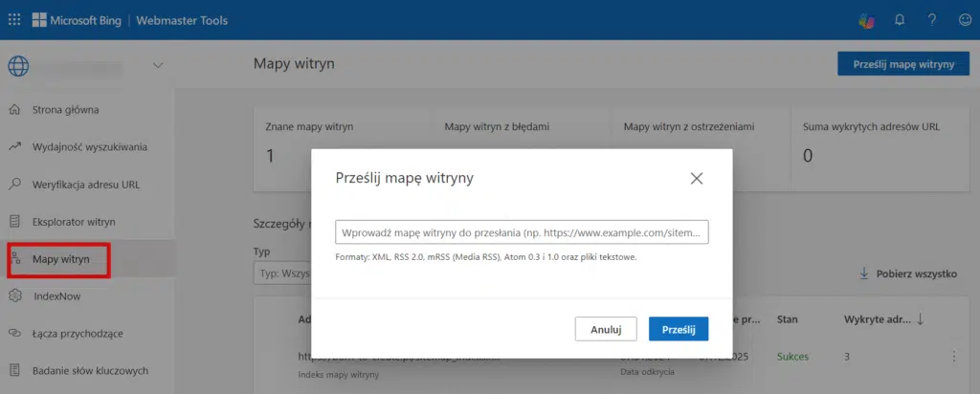Click the Prześlij mapę witryny header button
This screenshot has height=394, width=980.
pos(903,64)
